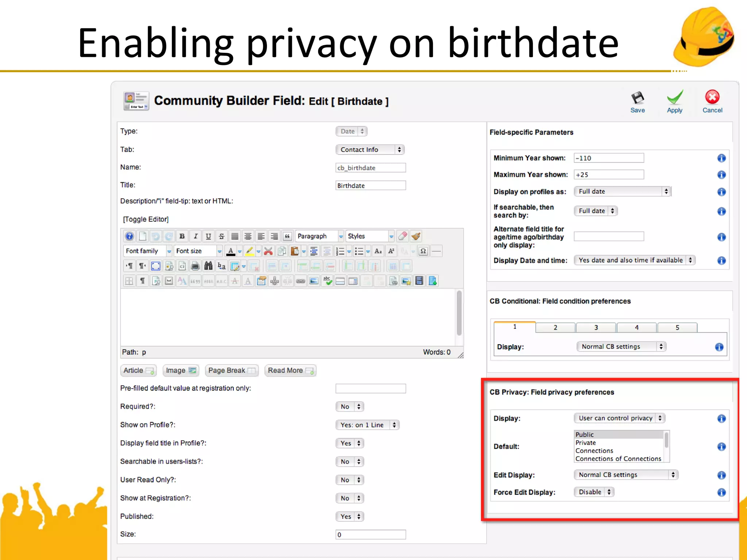This screenshot has height=560, width=747.
Task: Click the Image button below editor
Action: 181,370
